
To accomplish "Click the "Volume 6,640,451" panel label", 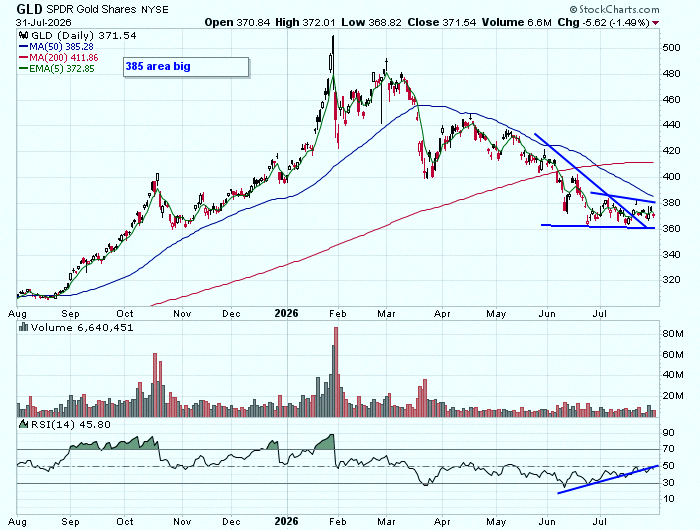I will tap(82, 328).
